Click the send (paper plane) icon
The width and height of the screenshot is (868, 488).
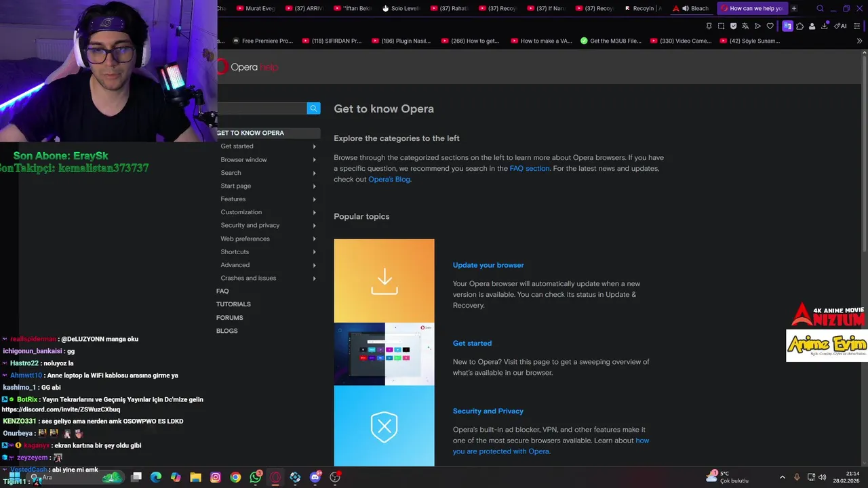click(x=757, y=26)
